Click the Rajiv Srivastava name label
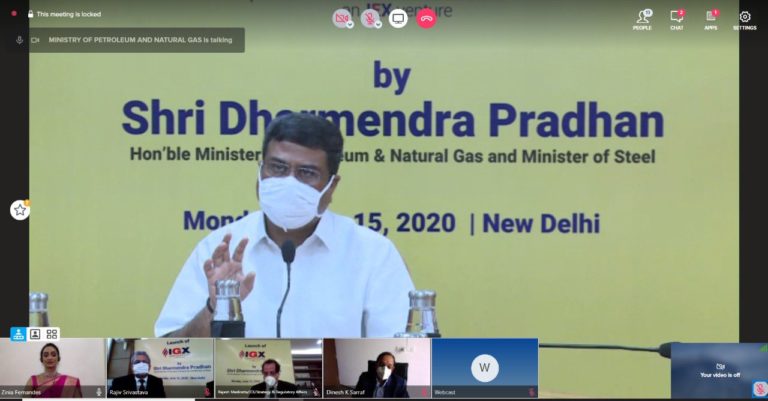This screenshot has height=401, width=768. 129,392
